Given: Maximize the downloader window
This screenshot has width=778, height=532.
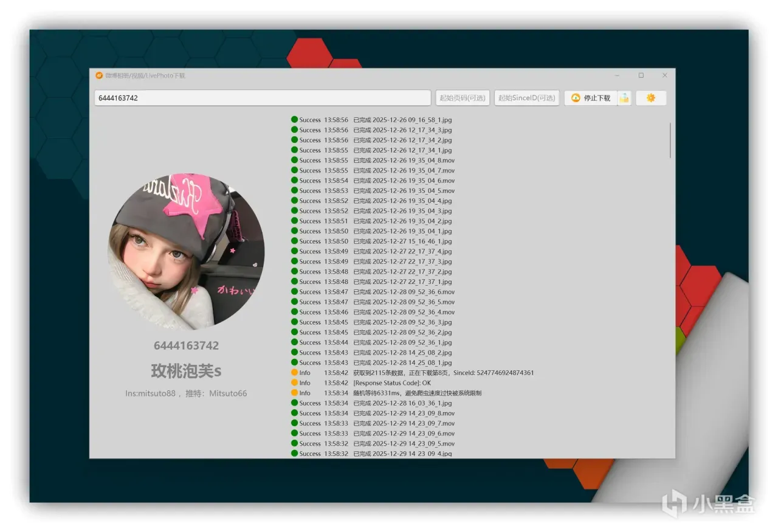Looking at the screenshot, I should pyautogui.click(x=641, y=75).
